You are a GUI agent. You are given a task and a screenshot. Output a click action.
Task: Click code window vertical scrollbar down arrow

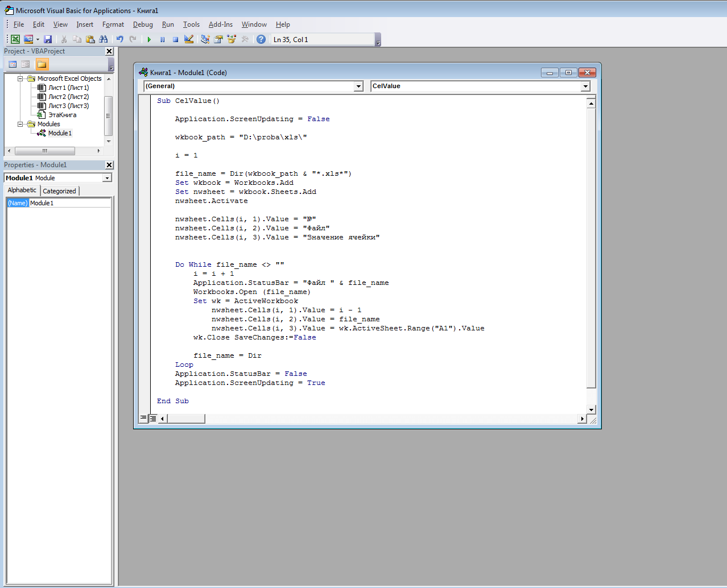click(591, 409)
